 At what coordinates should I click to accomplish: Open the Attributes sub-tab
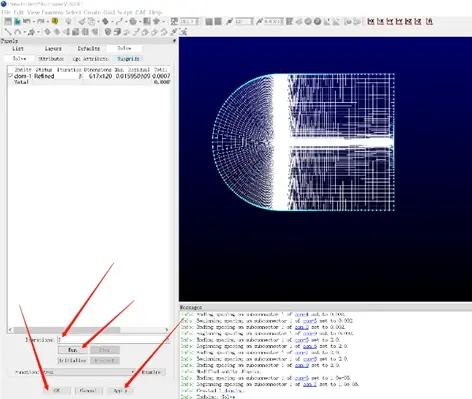click(x=51, y=59)
